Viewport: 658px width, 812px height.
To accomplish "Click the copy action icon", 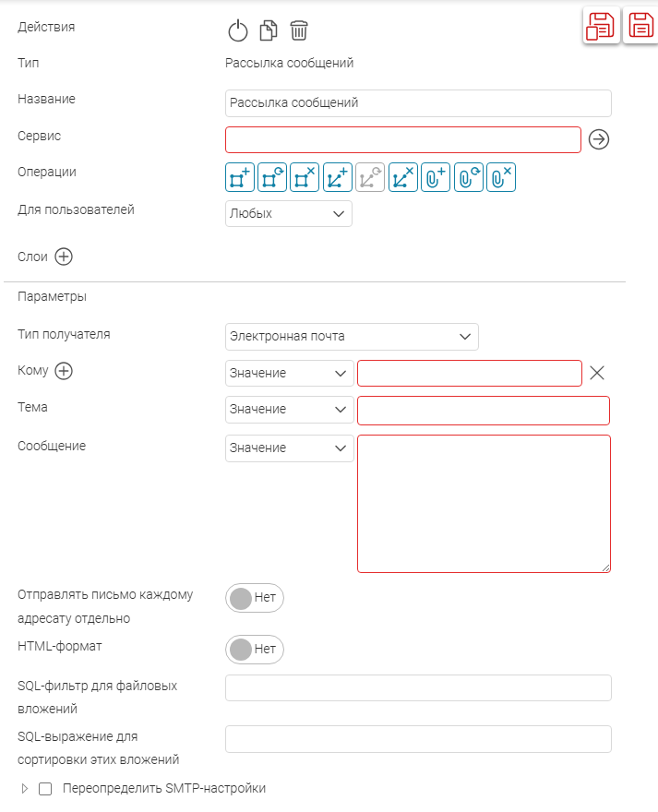I will point(268,30).
